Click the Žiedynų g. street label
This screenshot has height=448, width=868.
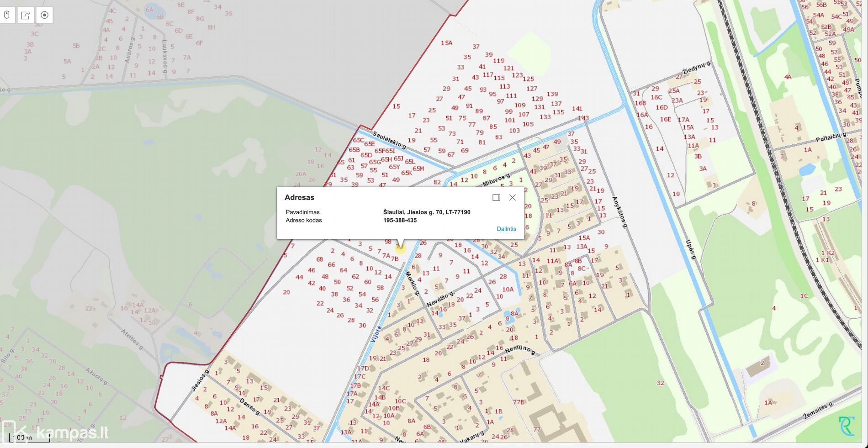click(697, 68)
